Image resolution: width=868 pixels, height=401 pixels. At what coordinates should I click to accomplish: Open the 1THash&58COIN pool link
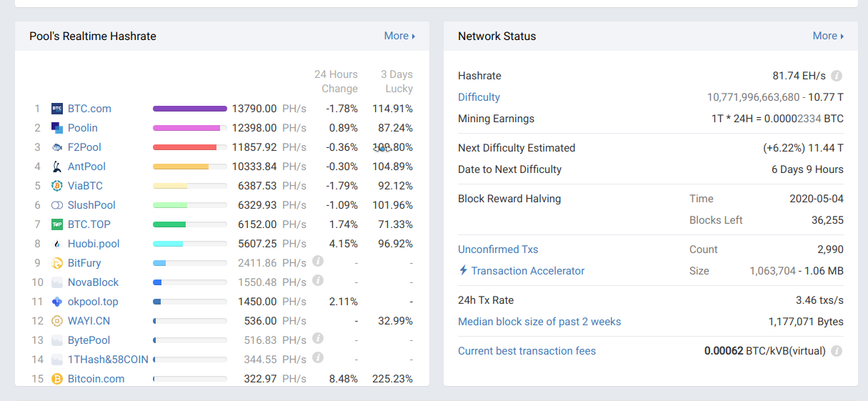click(108, 360)
